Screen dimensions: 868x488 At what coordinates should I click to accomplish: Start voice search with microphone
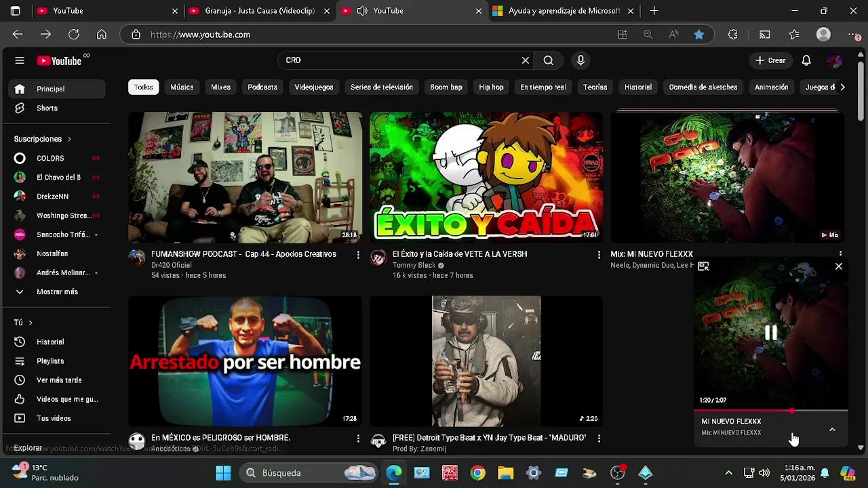point(580,60)
